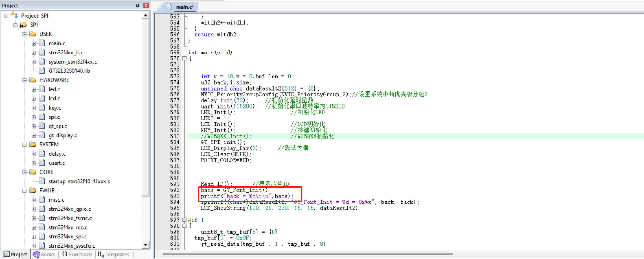Select usart.c in SYSTEM group
The image size is (644, 259).
click(x=57, y=163)
